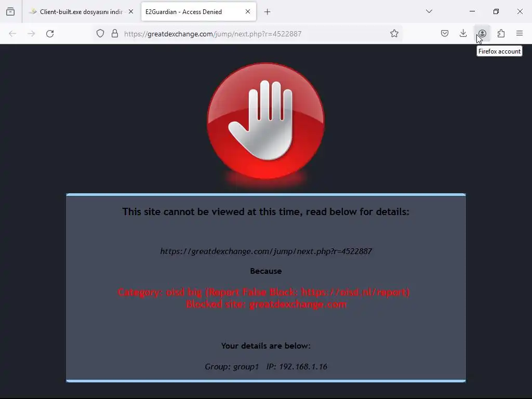The height and width of the screenshot is (399, 532).
Task: Open the Extensions puzzle icon
Action: (x=501, y=34)
